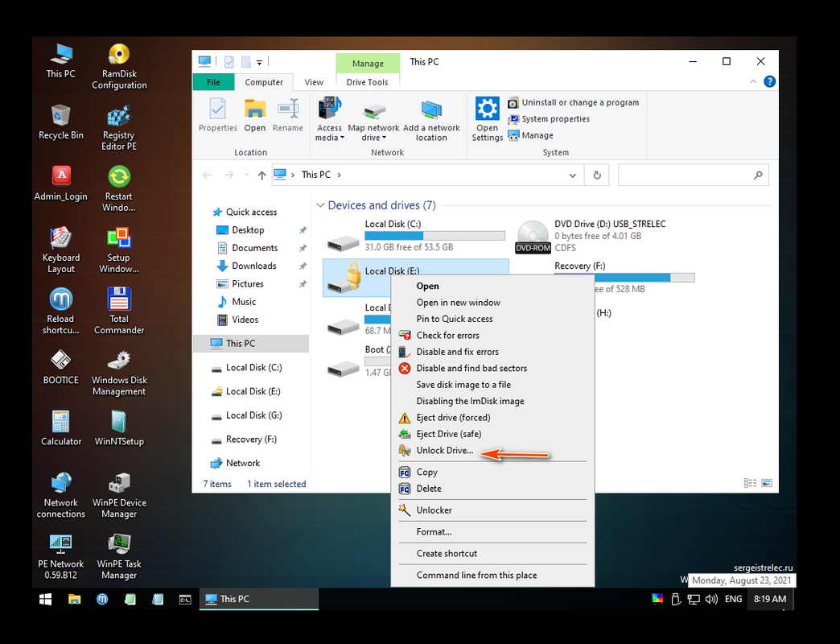Viewport: 840px width, 644px height.
Task: Click Open Settings gear in ribbon
Action: 487,119
